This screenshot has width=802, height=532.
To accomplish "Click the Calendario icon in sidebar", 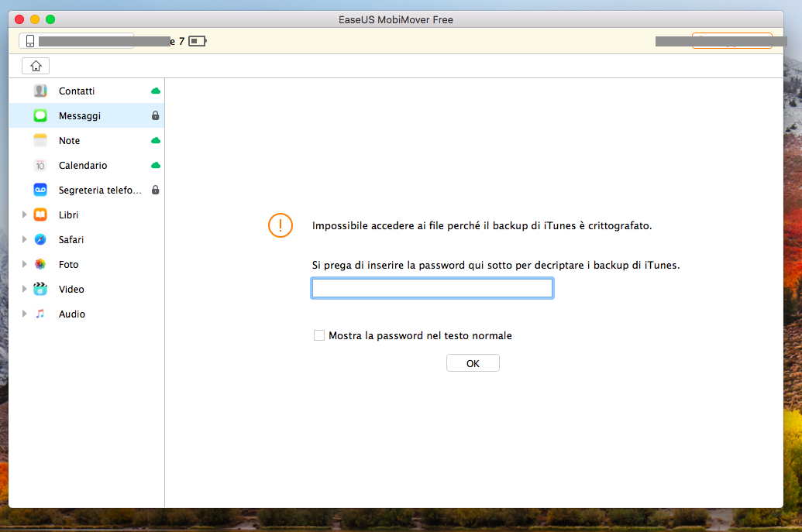I will click(40, 166).
